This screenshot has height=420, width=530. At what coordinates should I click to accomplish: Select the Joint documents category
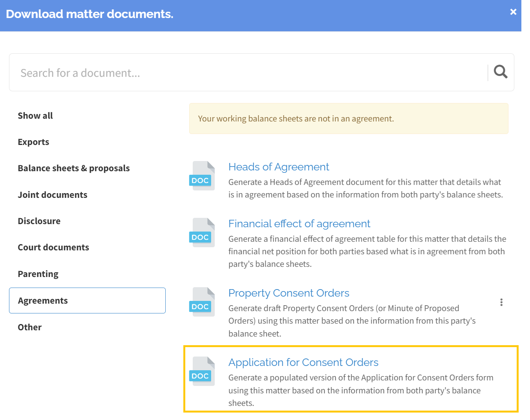pyautogui.click(x=52, y=195)
